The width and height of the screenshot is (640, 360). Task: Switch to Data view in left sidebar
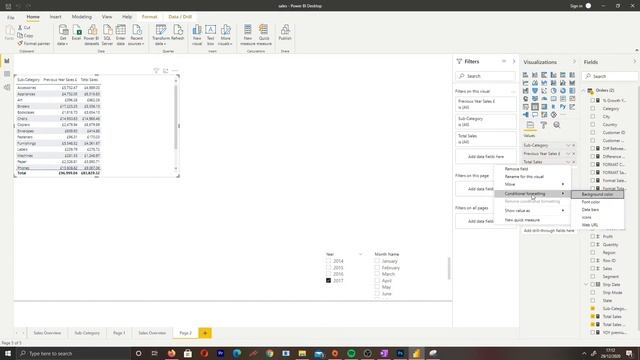click(7, 74)
